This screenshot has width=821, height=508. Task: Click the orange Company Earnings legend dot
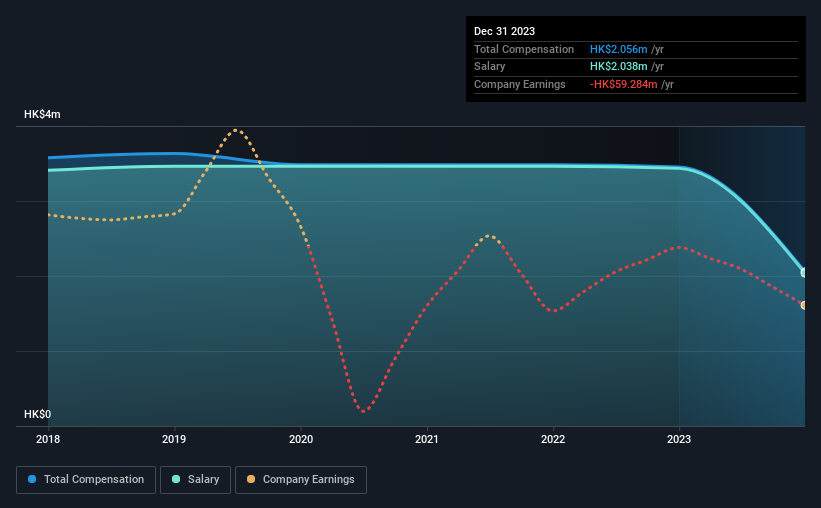(251, 479)
